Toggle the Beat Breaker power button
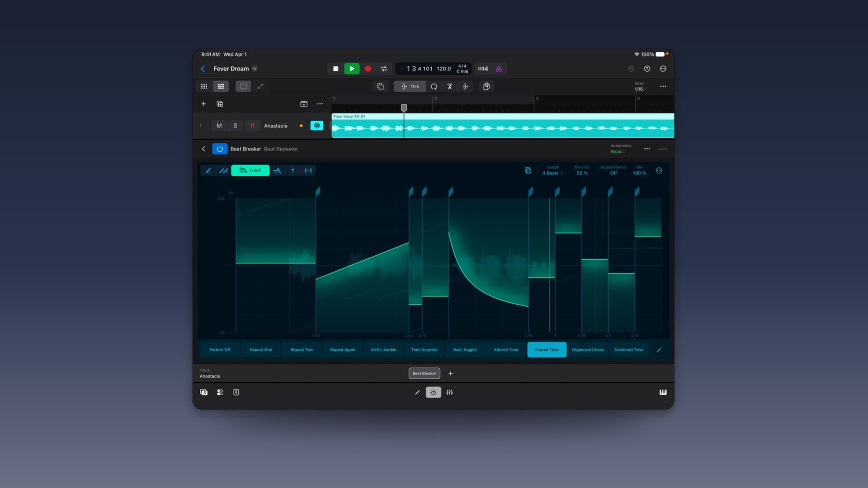The height and width of the screenshot is (488, 868). (x=220, y=149)
